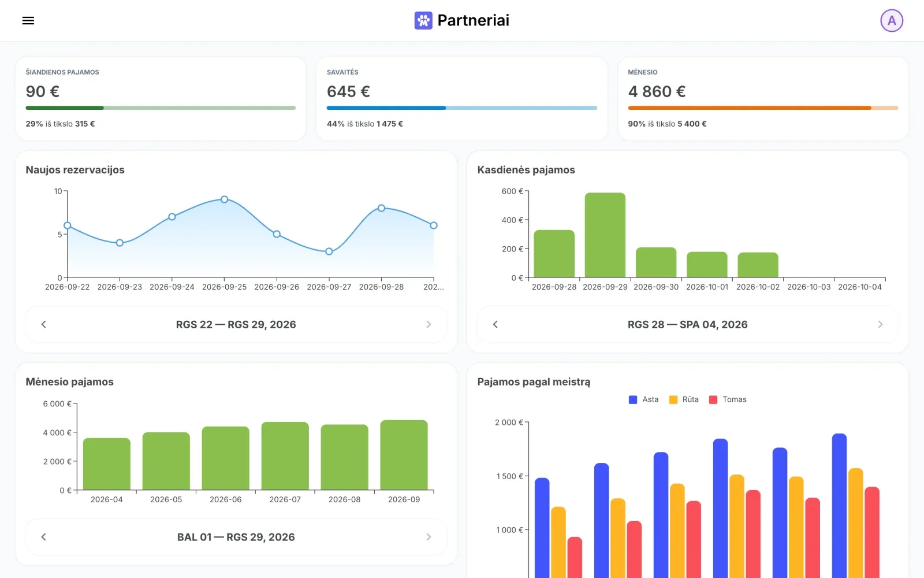Click the Partneriai paw logo icon
The height and width of the screenshot is (578, 924).
pos(423,21)
